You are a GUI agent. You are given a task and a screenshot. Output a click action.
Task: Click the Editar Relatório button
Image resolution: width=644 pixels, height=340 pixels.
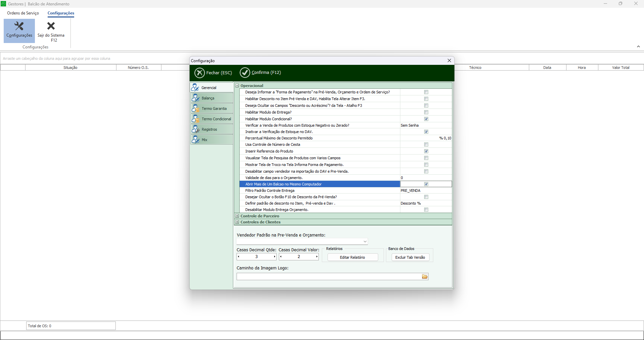tap(352, 257)
